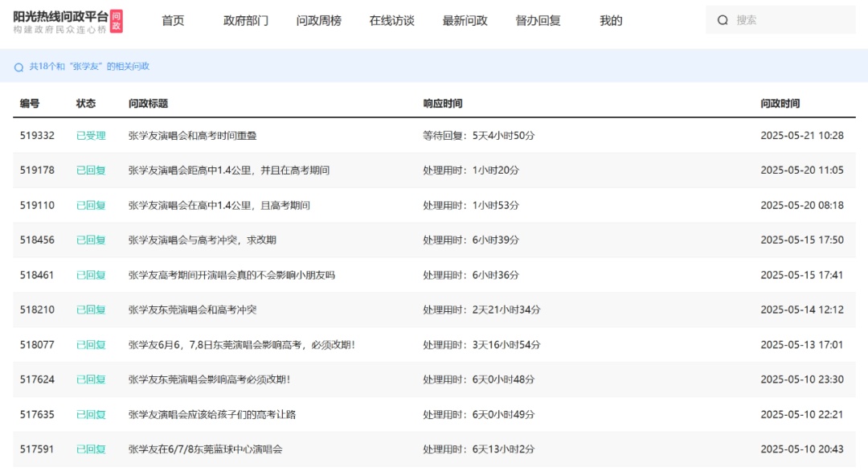Open the 督办回复 menu item
The image size is (868, 476).
536,20
